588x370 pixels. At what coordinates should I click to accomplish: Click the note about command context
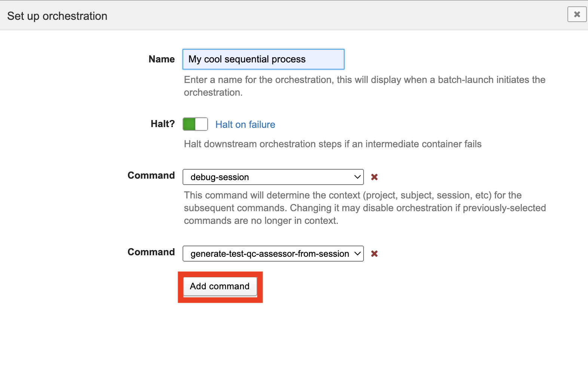click(364, 208)
